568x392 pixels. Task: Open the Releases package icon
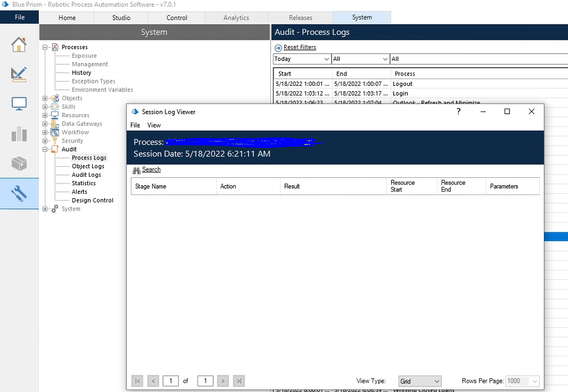click(x=19, y=163)
